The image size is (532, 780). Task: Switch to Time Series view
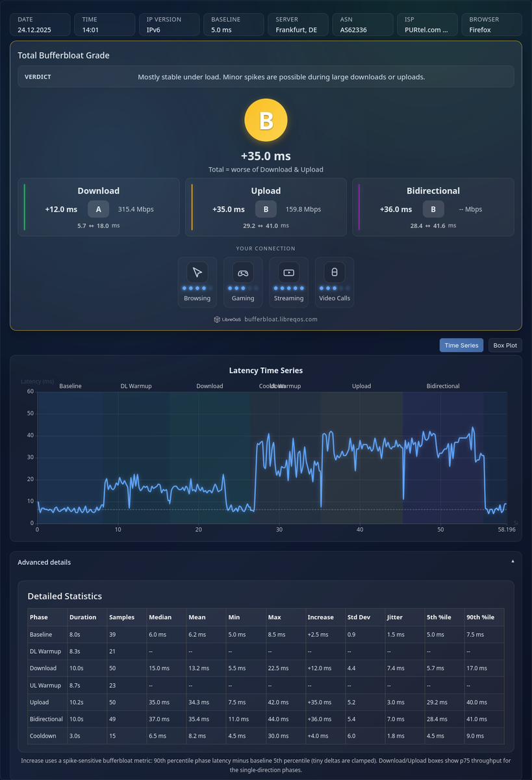click(x=461, y=345)
